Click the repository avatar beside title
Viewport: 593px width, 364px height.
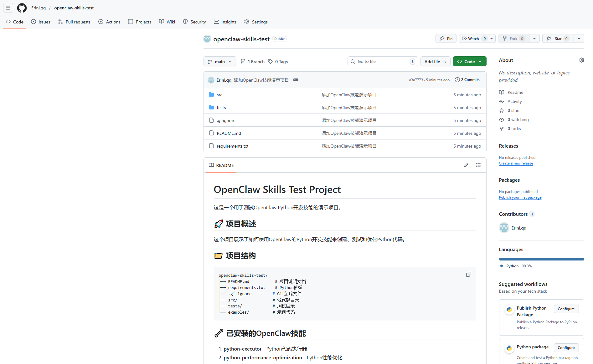tap(207, 39)
